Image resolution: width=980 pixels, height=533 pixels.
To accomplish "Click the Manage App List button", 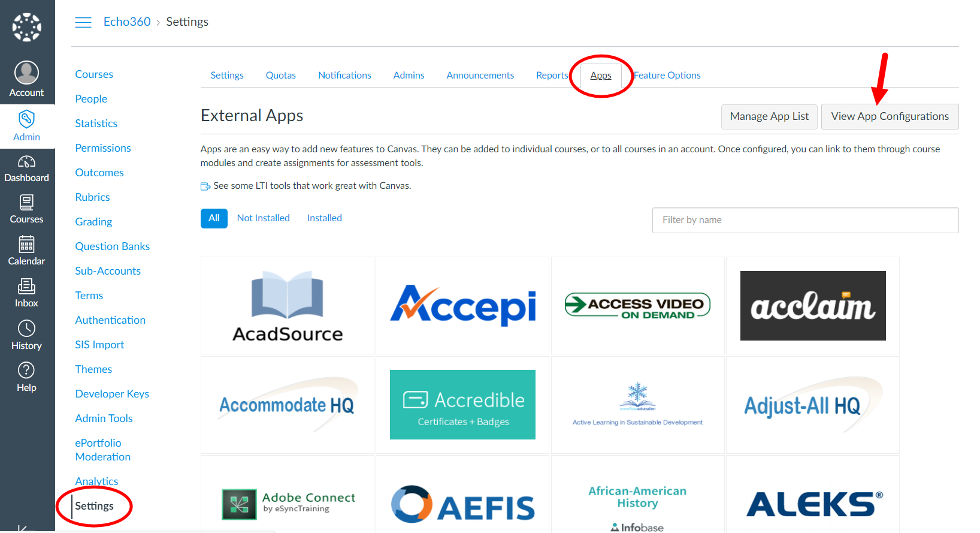I will [769, 116].
